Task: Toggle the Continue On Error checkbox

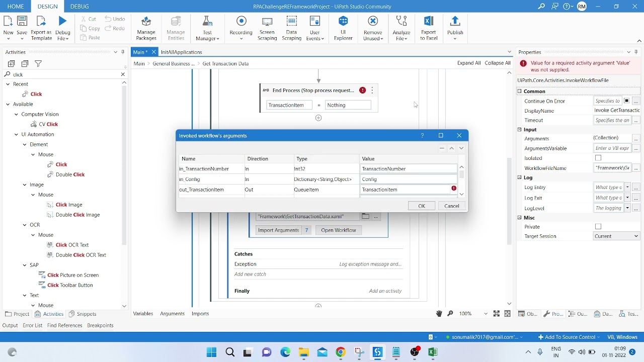Action: pyautogui.click(x=626, y=101)
